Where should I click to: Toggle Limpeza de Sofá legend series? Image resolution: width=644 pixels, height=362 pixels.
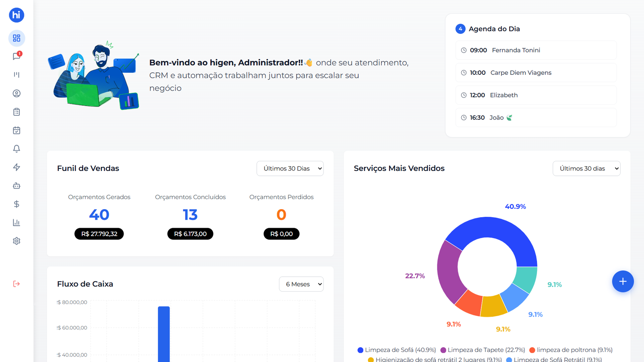coord(396,350)
